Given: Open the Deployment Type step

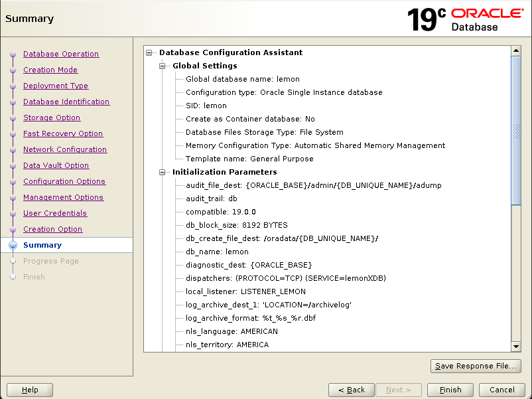Looking at the screenshot, I should coord(56,86).
